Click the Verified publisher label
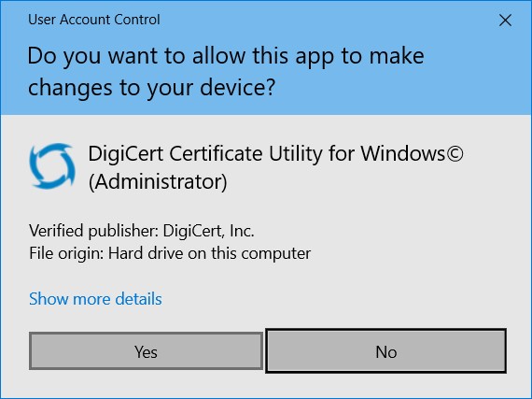 coord(94,231)
